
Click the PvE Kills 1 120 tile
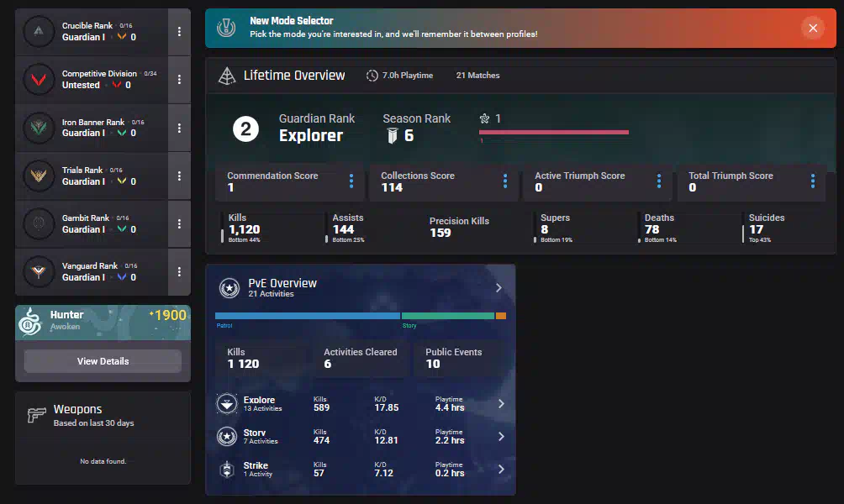[261, 358]
